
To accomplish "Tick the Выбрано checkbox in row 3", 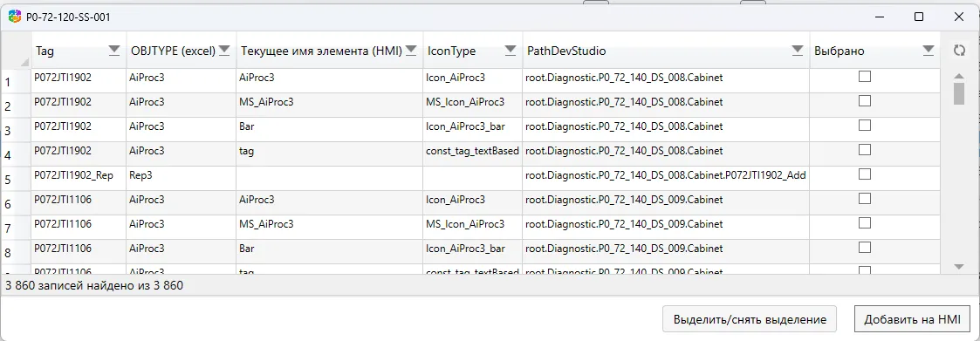I will [865, 126].
